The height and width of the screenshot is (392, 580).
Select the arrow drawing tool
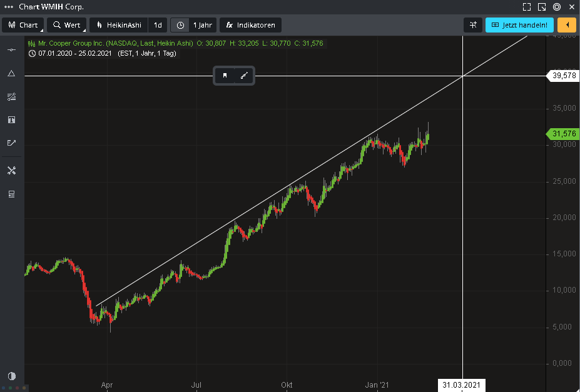(x=11, y=143)
